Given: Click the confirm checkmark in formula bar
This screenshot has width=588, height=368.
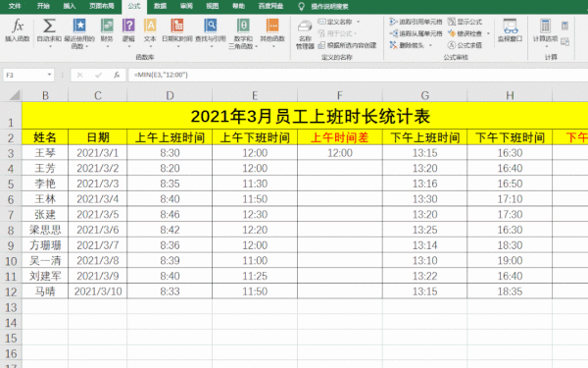Looking at the screenshot, I should click(x=98, y=76).
